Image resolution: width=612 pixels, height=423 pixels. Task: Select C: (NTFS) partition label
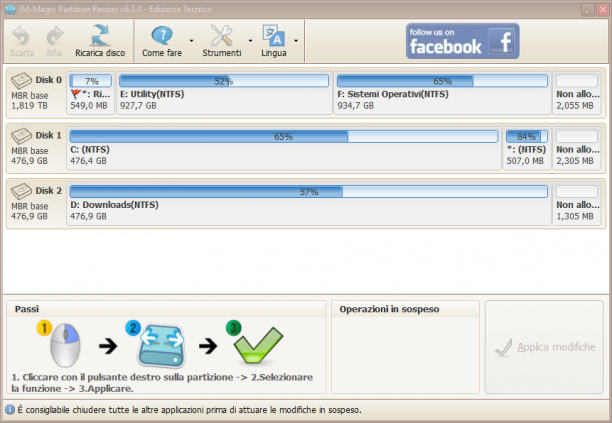coord(90,149)
